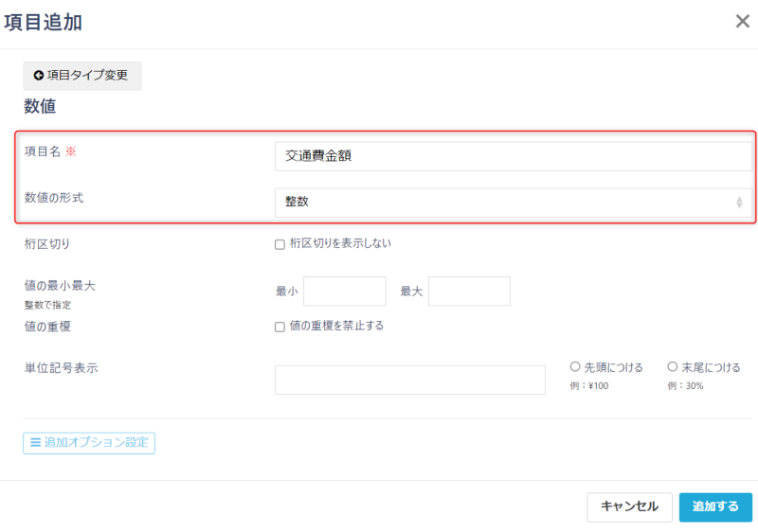Choose the 末尾につける radio option
The image size is (758, 532).
click(673, 367)
